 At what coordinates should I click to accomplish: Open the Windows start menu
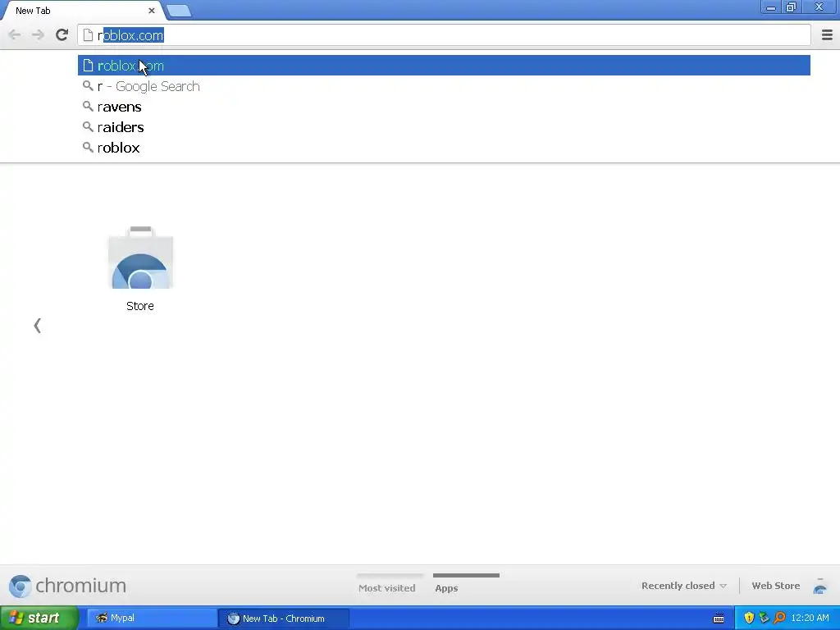point(39,618)
